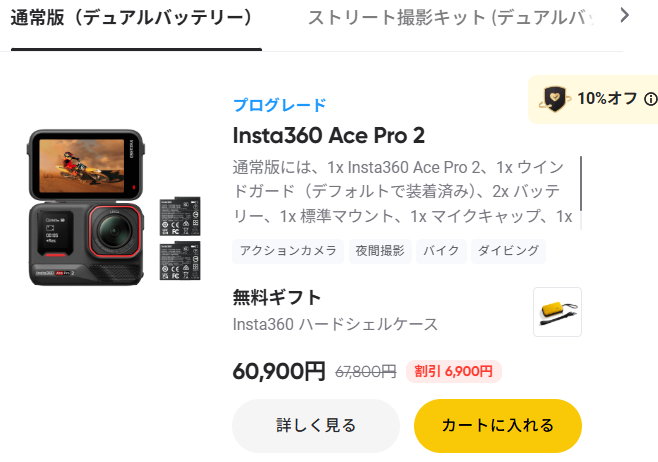Open the yellow hard shell case thumbnail
Viewport: 658px width, 462px height.
click(557, 312)
